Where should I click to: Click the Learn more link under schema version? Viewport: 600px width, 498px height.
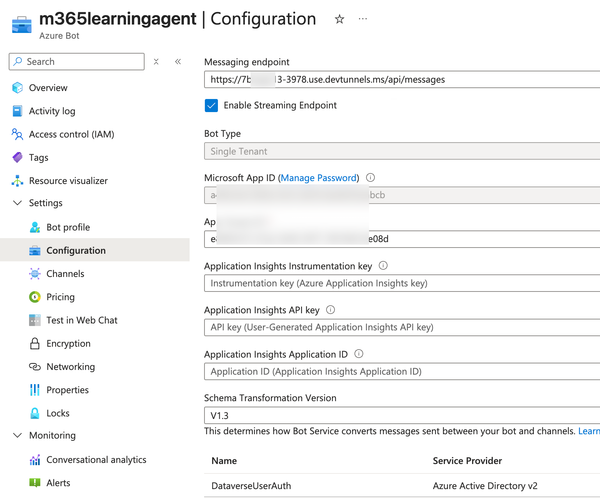(589, 431)
